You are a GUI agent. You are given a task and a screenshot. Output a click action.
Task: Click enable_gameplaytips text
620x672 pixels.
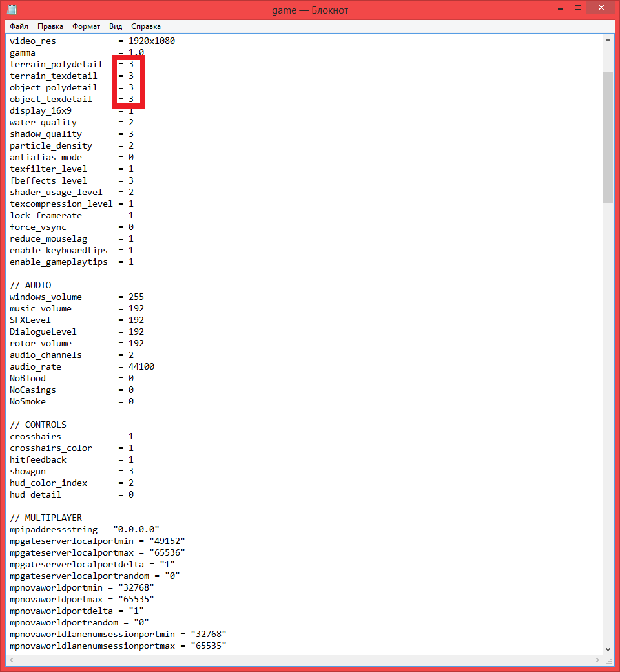(59, 262)
